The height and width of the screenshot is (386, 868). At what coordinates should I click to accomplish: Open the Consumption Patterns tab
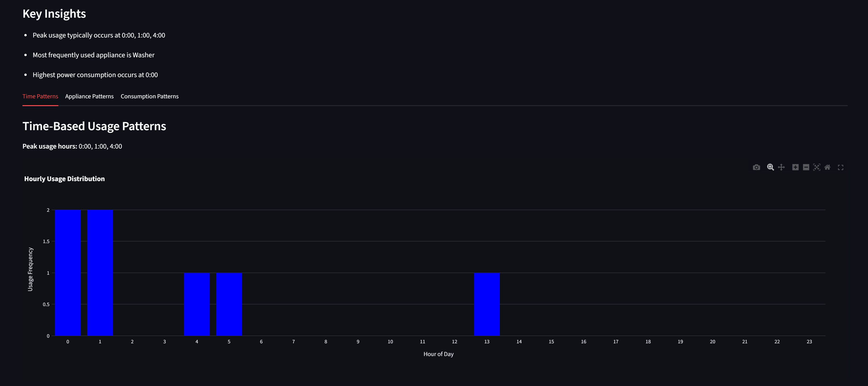point(150,96)
